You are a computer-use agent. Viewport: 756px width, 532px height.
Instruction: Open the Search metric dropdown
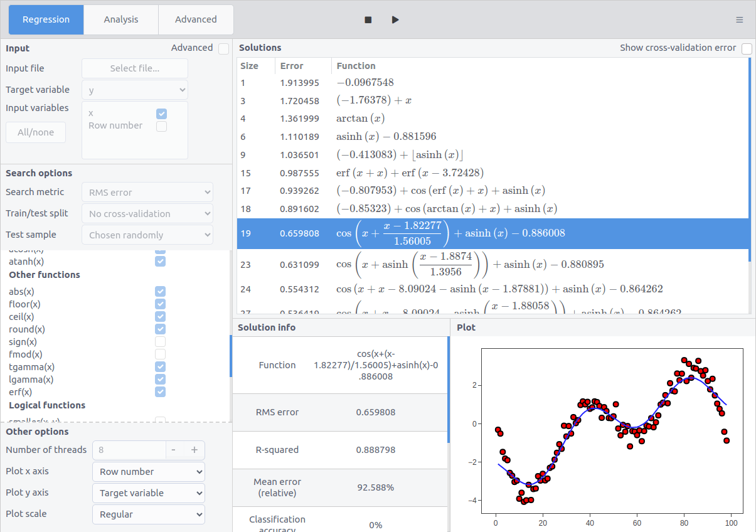coord(147,192)
